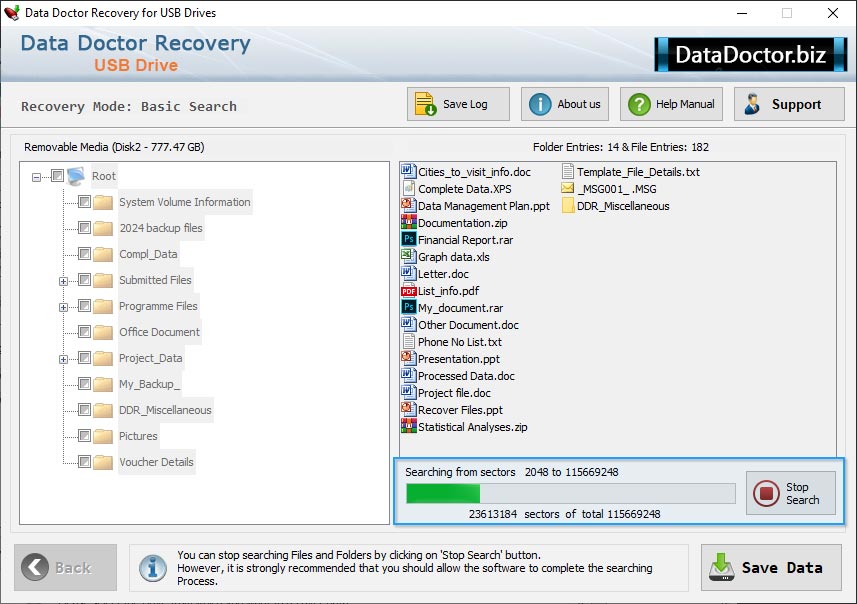The width and height of the screenshot is (857, 604).
Task: Select the Compl_Data tree label
Action: point(148,254)
